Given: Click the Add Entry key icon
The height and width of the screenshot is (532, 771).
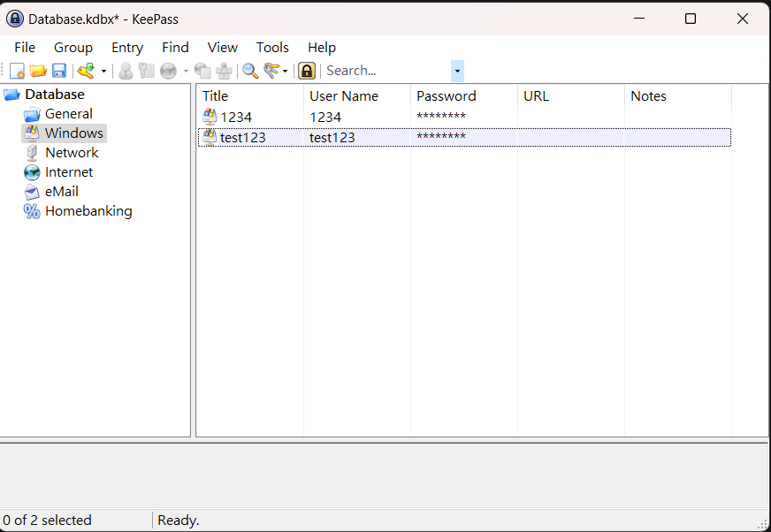Looking at the screenshot, I should click(86, 71).
